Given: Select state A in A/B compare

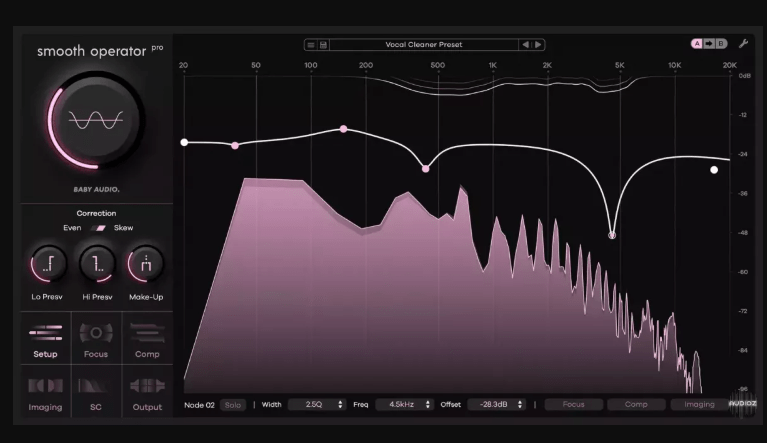Looking at the screenshot, I should (x=697, y=44).
